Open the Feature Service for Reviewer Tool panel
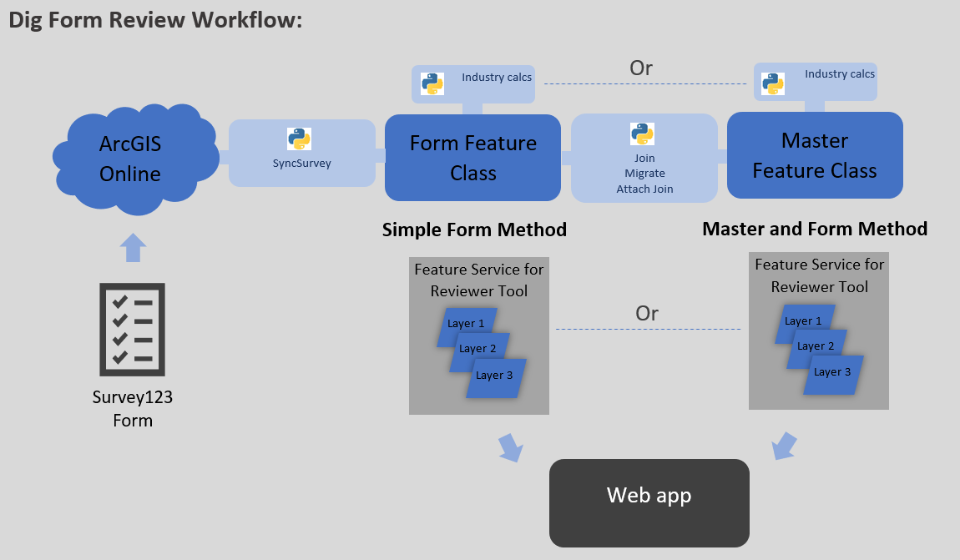960x560 pixels. (x=478, y=280)
